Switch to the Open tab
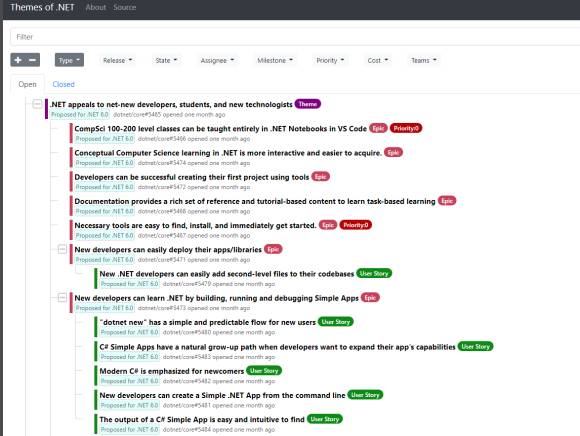 pyautogui.click(x=27, y=84)
